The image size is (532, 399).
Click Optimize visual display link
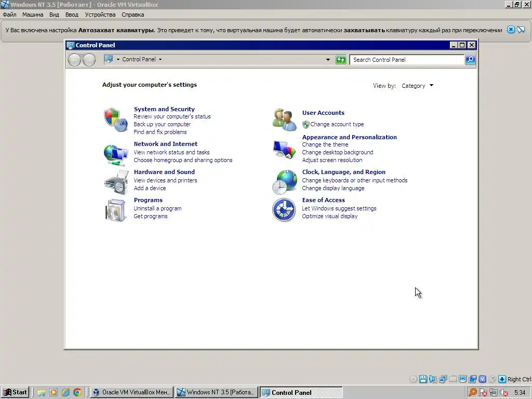click(x=330, y=217)
